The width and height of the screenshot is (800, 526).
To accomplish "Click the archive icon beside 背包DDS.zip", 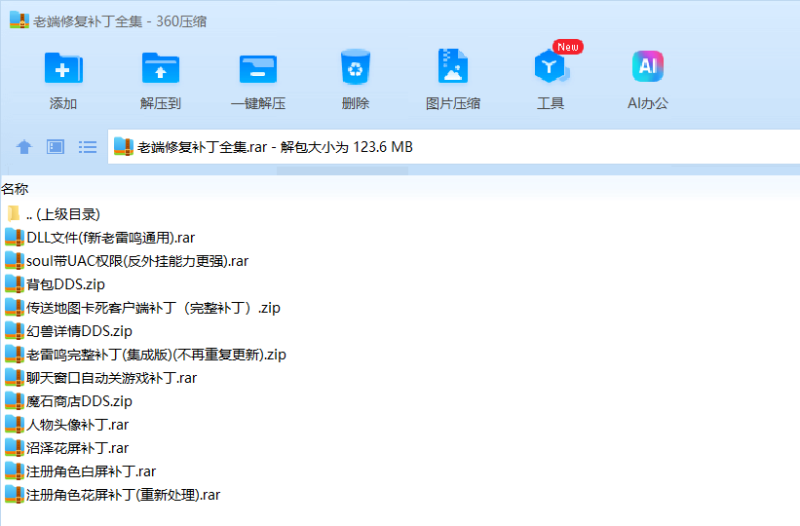I will [14, 284].
